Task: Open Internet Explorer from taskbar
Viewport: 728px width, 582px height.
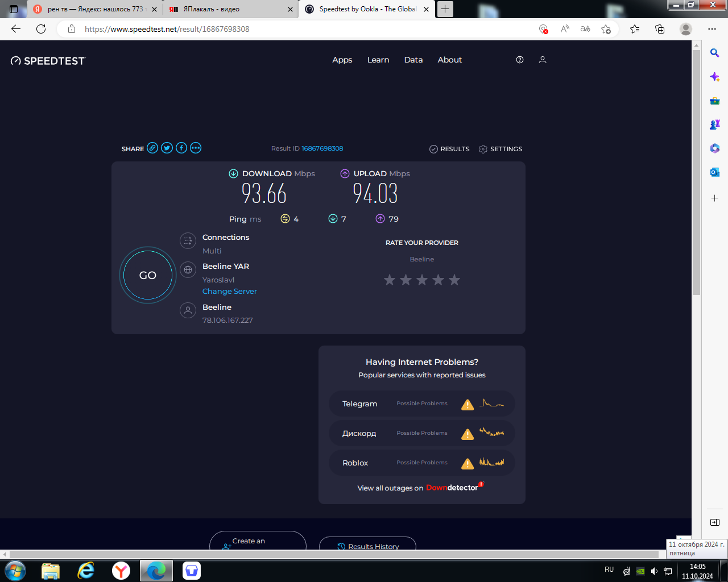Action: click(86, 571)
